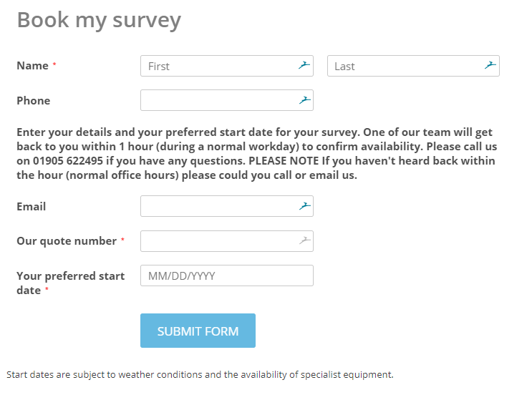Click the autofill icon in Email field
The width and height of the screenshot is (532, 395).
click(304, 206)
